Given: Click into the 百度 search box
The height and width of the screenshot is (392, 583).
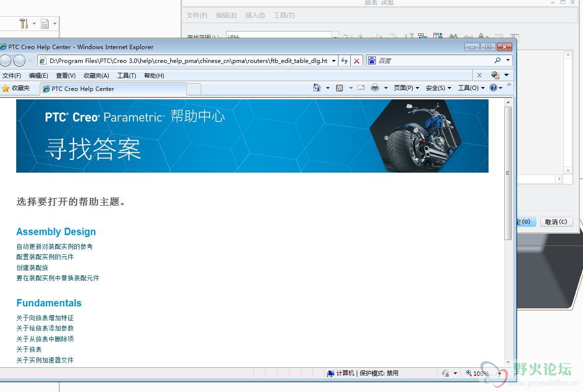Looking at the screenshot, I should point(434,60).
